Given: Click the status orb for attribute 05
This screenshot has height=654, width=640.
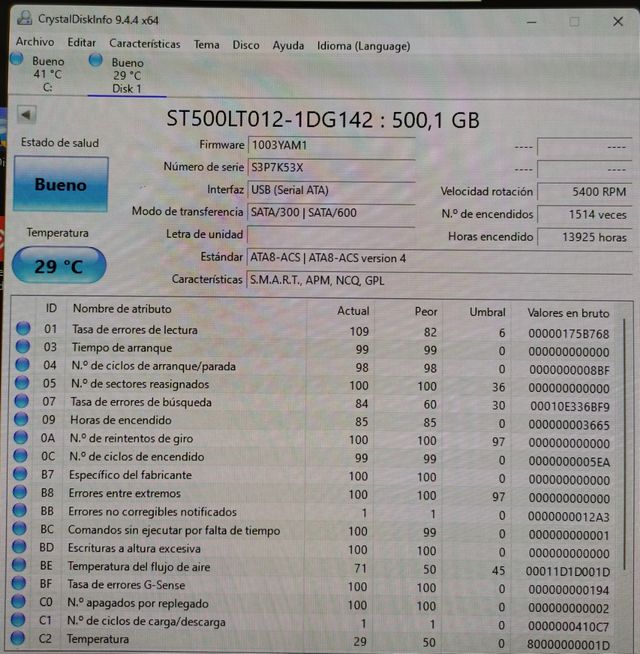Looking at the screenshot, I should [x=22, y=382].
